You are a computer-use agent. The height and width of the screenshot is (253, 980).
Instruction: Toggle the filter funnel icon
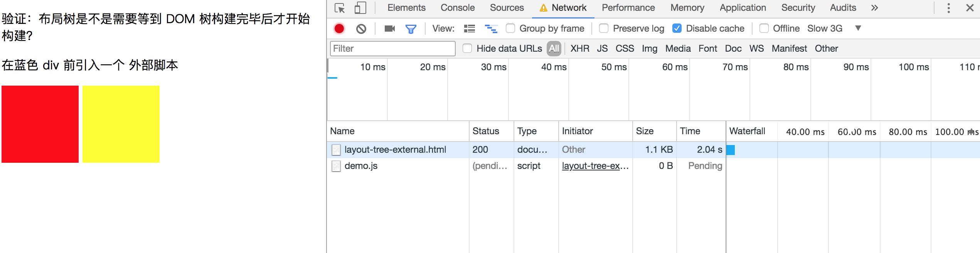(x=411, y=29)
